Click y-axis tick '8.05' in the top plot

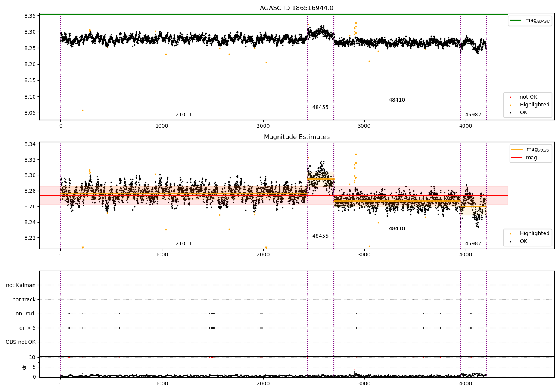(x=30, y=113)
